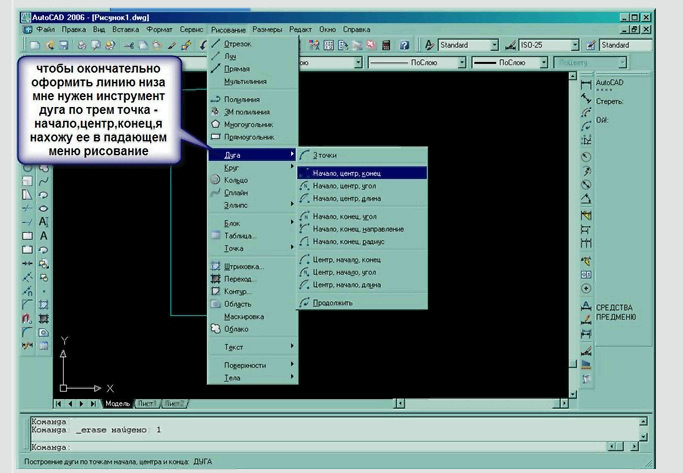Image resolution: width=683 pixels, height=473 pixels.
Task: Click the Продолжить arc continue icon
Action: pos(306,302)
